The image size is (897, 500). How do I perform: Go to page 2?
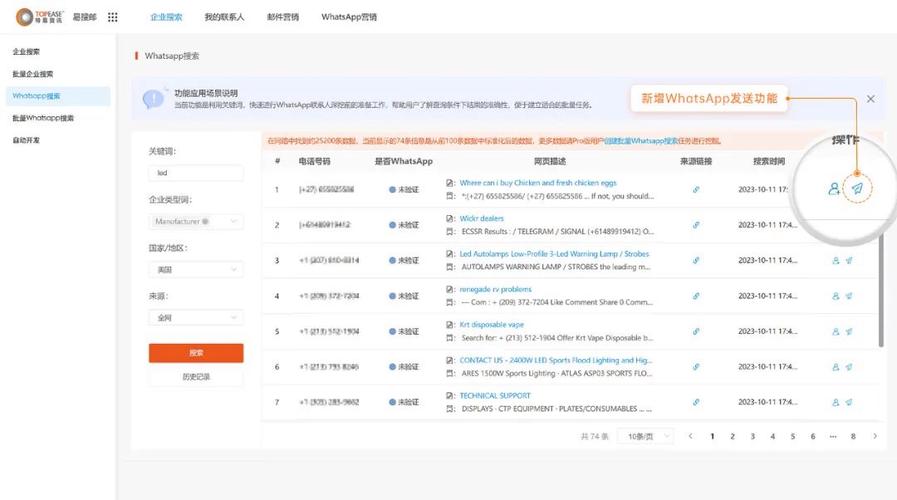point(732,436)
